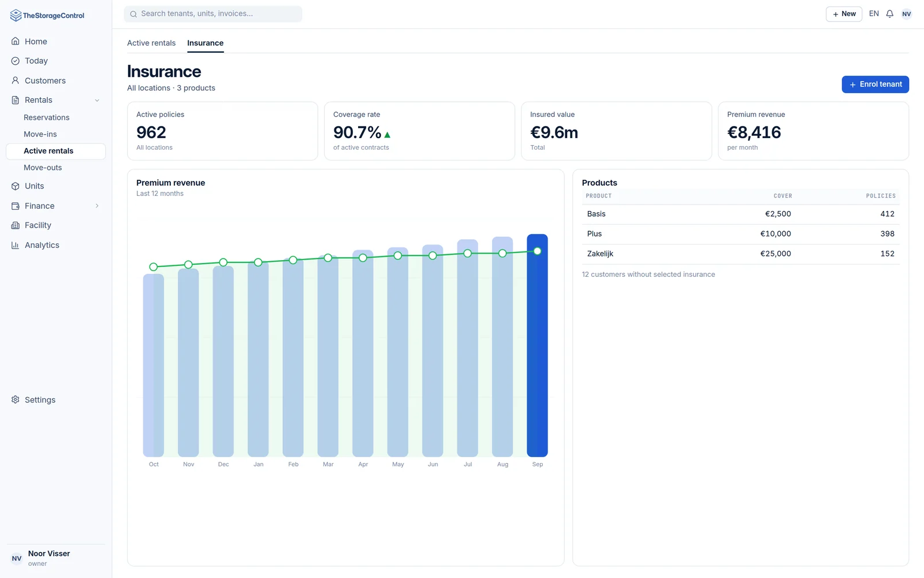Click the New button
The image size is (924, 578).
[844, 14]
